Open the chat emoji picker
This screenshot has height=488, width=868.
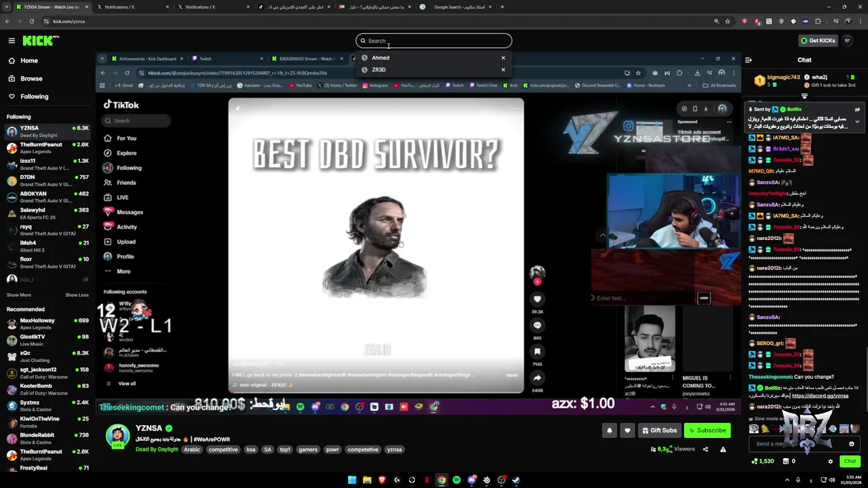click(x=852, y=444)
